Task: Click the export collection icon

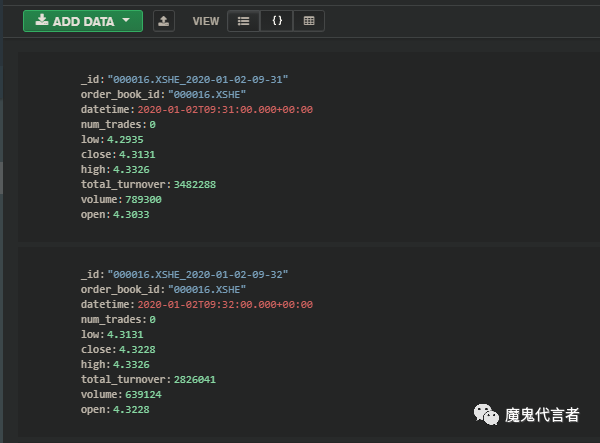Action: coord(164,21)
